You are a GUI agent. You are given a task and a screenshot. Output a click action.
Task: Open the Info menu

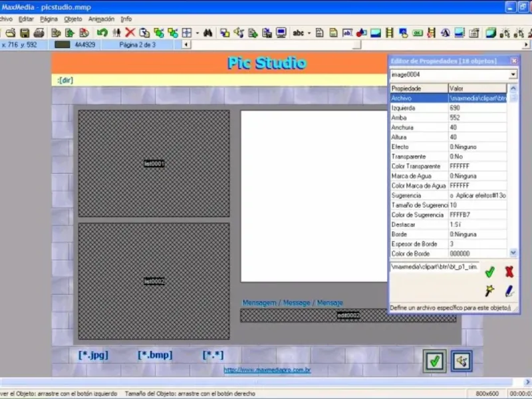pos(126,19)
